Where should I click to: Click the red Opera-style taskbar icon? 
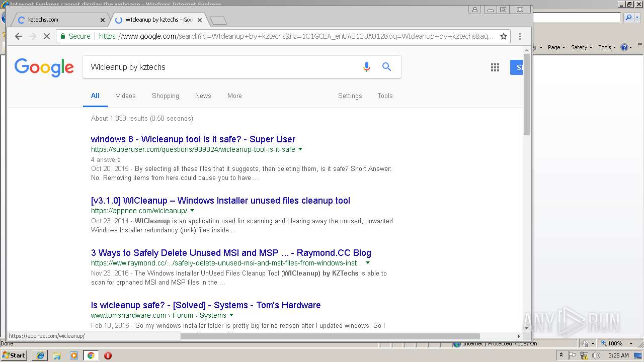point(108,355)
